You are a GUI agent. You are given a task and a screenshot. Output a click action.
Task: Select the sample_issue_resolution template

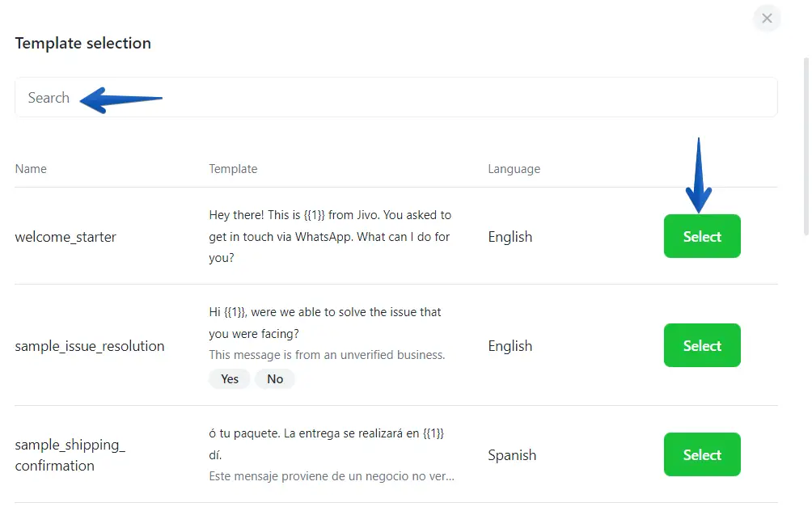point(701,345)
